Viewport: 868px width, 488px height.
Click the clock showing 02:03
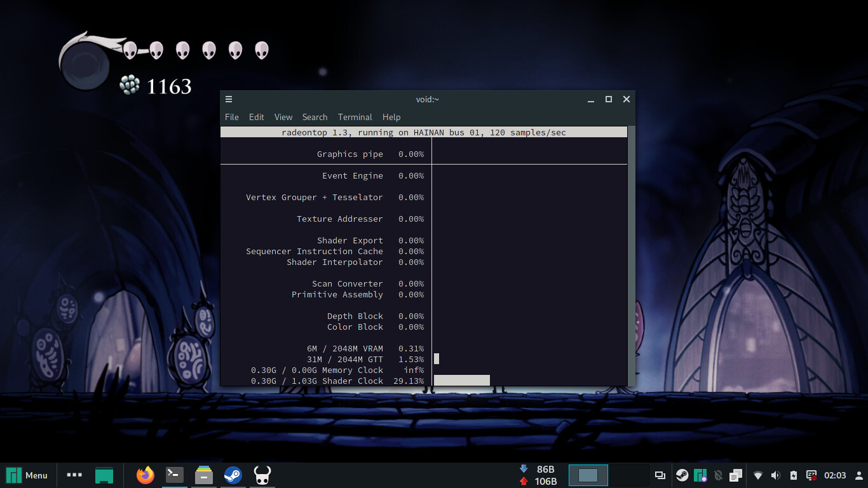point(835,475)
